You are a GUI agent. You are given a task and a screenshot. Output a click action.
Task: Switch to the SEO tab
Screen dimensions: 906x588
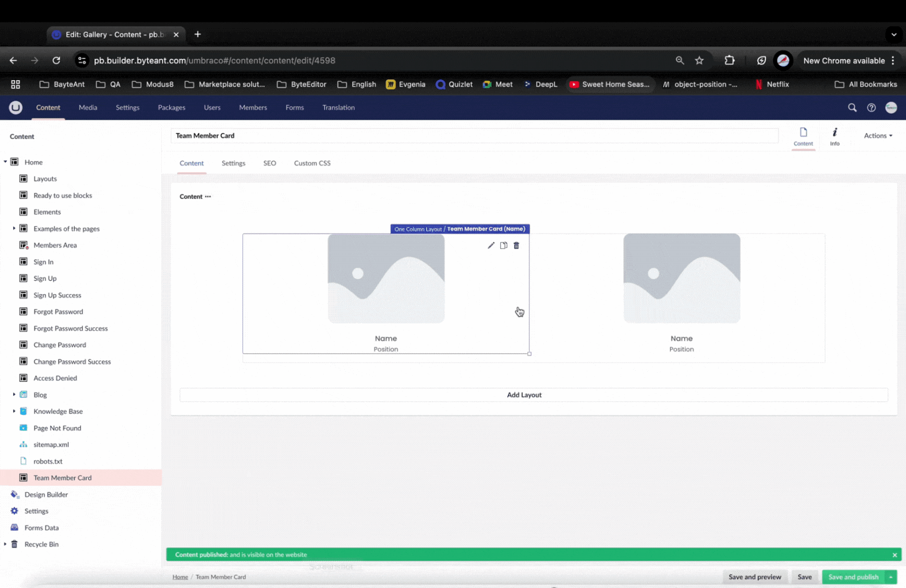[x=270, y=163]
